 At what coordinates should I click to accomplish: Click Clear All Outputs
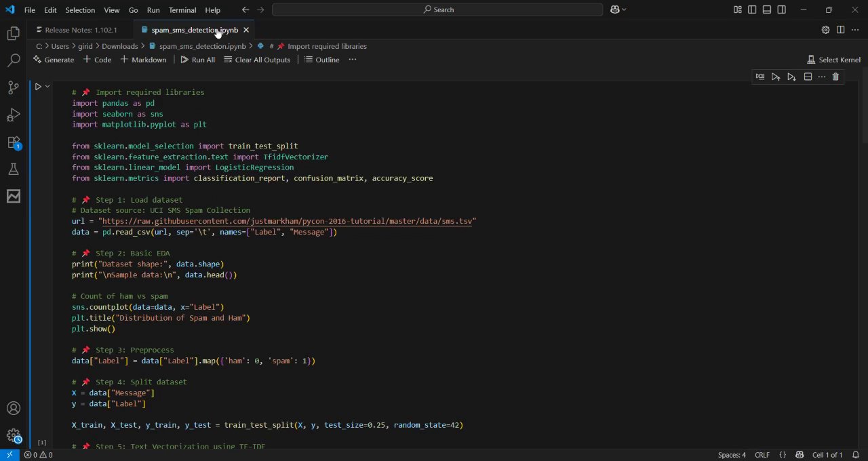pyautogui.click(x=257, y=60)
